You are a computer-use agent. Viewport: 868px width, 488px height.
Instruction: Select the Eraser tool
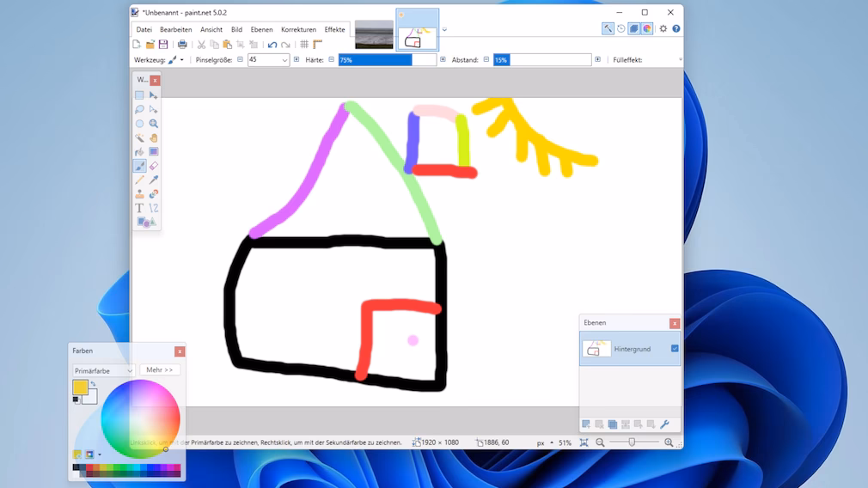pyautogui.click(x=153, y=166)
